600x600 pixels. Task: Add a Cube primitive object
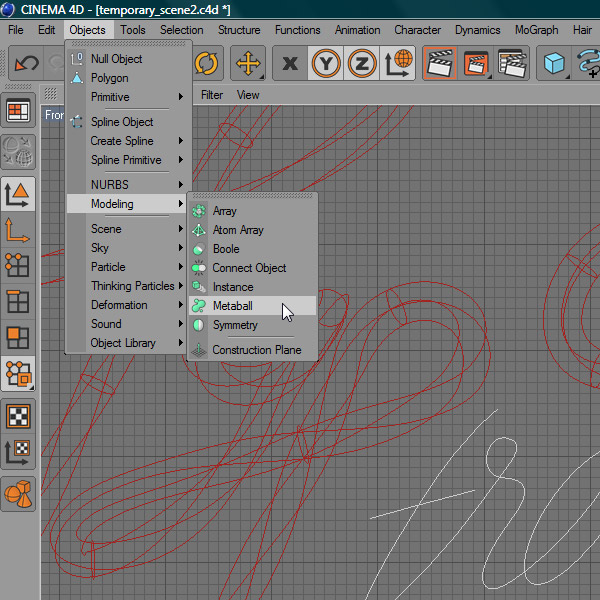click(x=554, y=63)
